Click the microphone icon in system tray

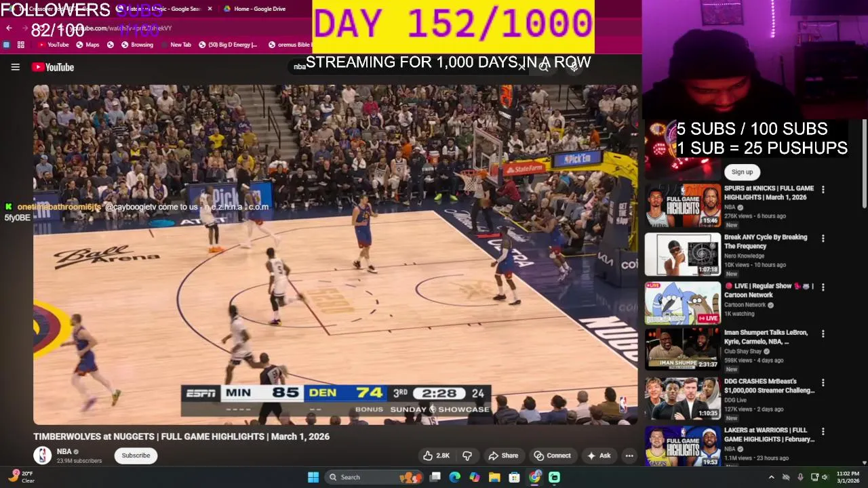point(801,477)
